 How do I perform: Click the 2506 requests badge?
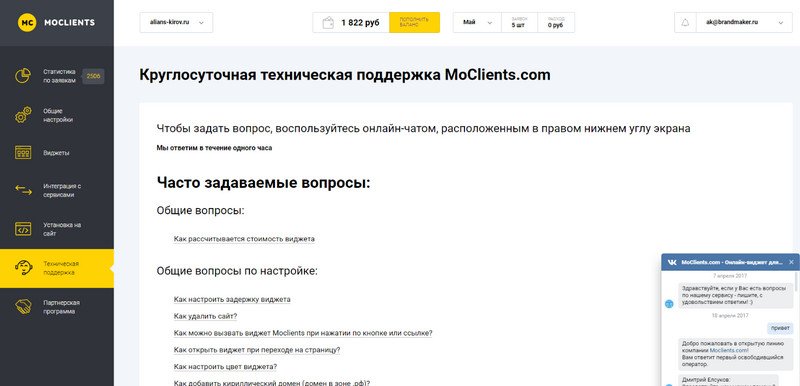click(x=93, y=76)
